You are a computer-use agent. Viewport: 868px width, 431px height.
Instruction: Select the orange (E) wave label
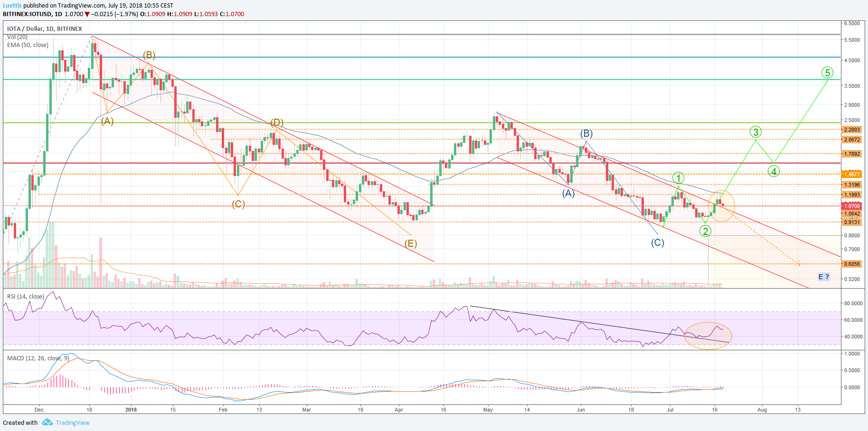coord(411,244)
